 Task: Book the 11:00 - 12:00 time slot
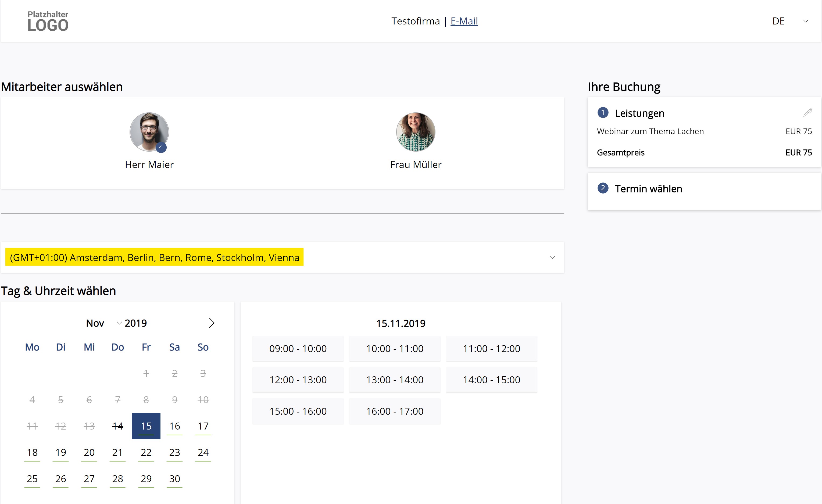point(491,349)
